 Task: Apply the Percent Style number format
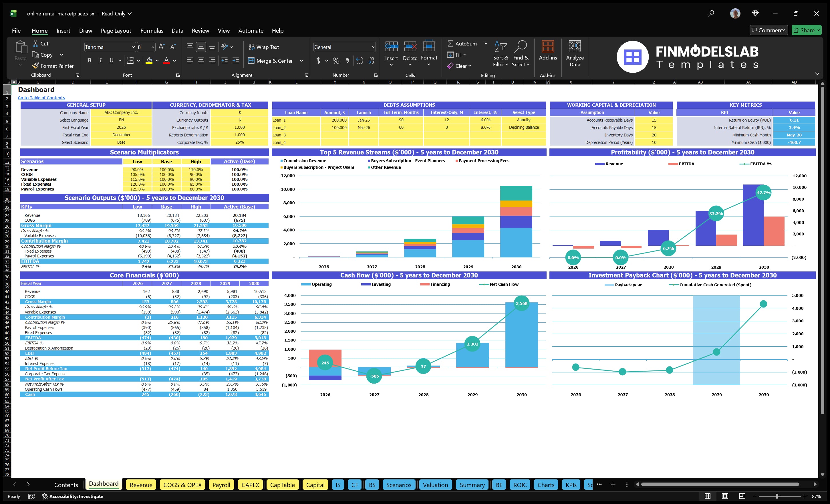coord(335,61)
